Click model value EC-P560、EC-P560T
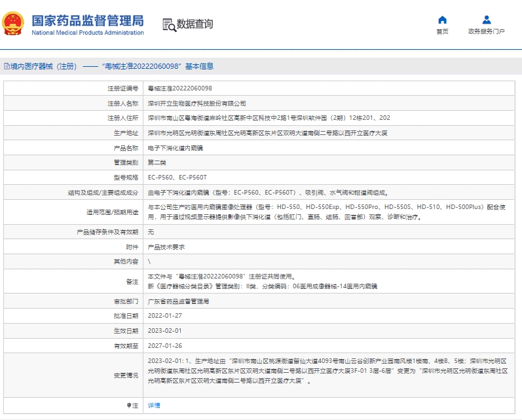This screenshot has height=420, width=522. [x=177, y=178]
